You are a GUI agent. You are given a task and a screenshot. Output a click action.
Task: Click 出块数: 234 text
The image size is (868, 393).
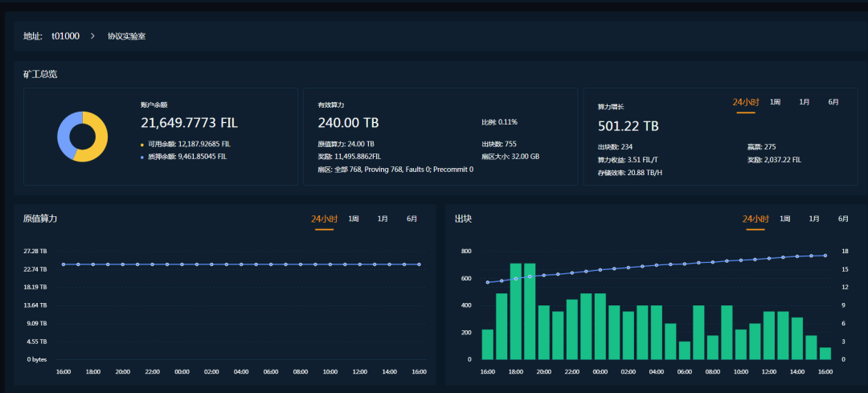(615, 147)
